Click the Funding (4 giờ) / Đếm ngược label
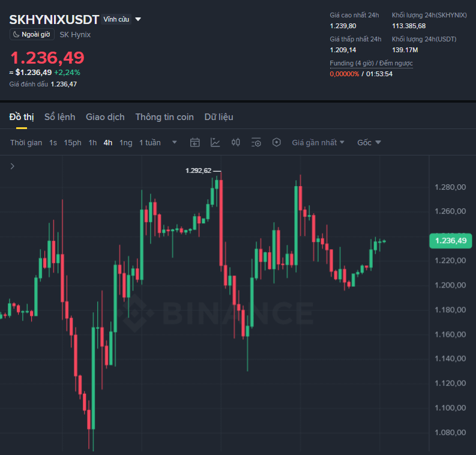Image resolution: width=476 pixels, height=455 pixels. (372, 63)
